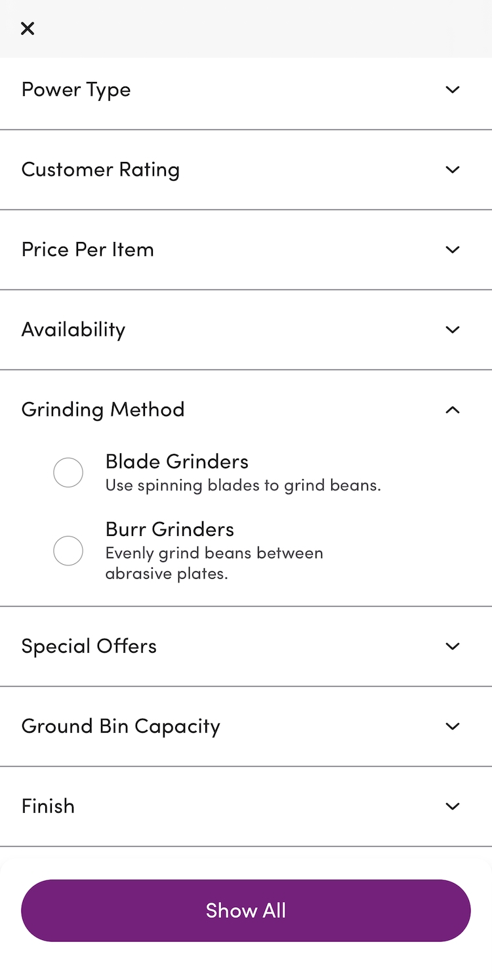The width and height of the screenshot is (492, 980).
Task: Tap the Price Per Item label
Action: (x=87, y=250)
